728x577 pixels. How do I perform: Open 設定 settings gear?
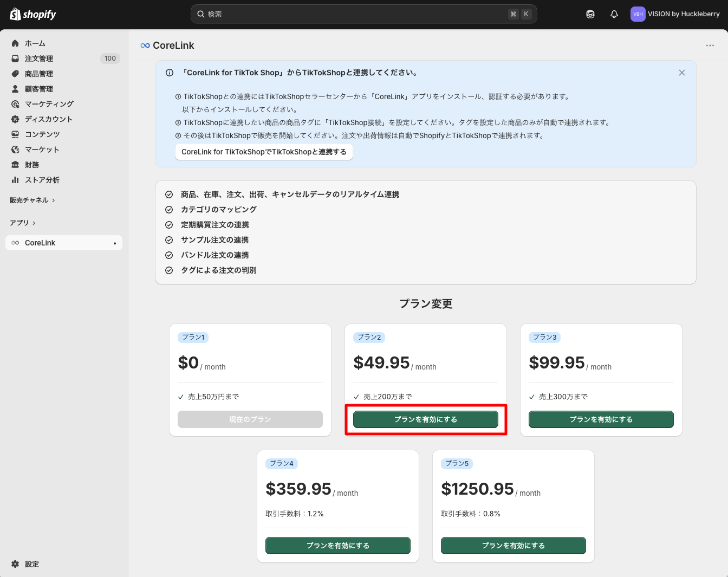click(15, 564)
